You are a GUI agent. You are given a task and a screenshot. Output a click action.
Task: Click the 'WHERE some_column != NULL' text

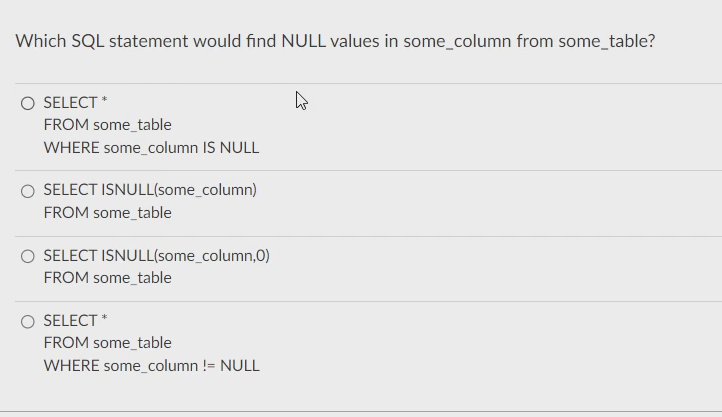coord(151,365)
